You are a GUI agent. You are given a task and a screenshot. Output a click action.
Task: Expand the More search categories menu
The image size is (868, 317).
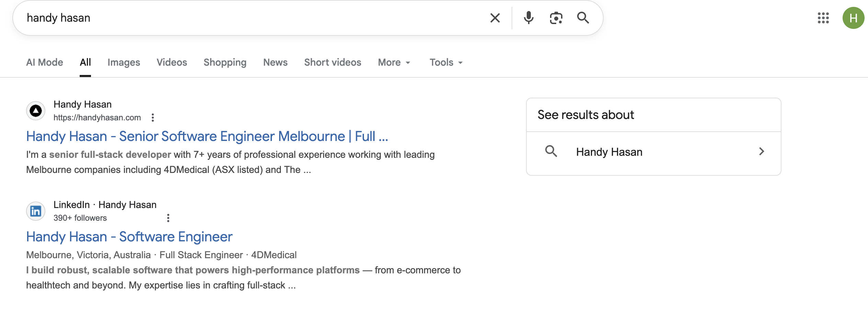393,62
